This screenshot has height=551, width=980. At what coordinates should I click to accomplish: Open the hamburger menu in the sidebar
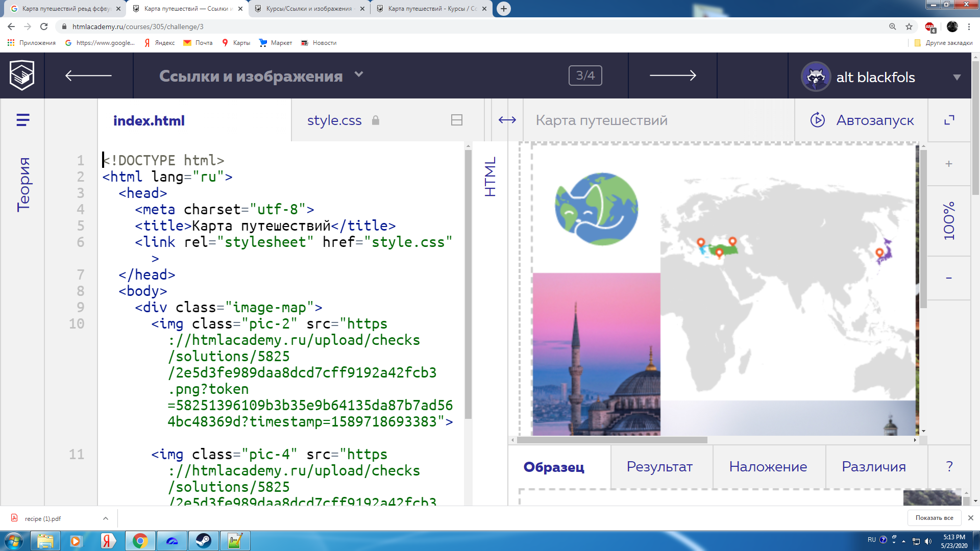point(22,120)
